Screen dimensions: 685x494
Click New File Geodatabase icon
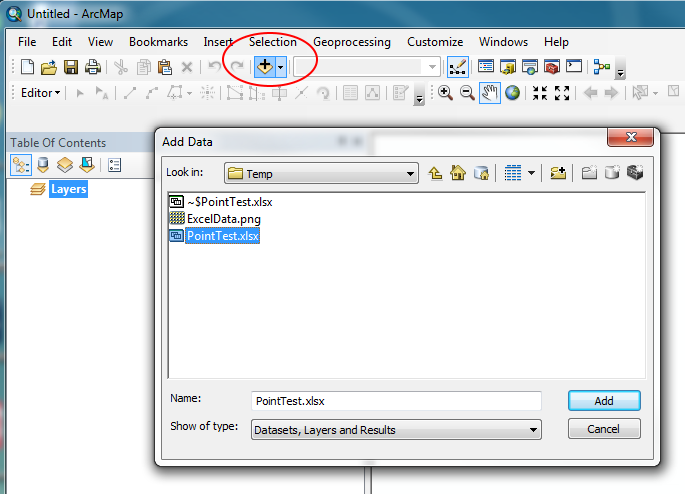(612, 173)
